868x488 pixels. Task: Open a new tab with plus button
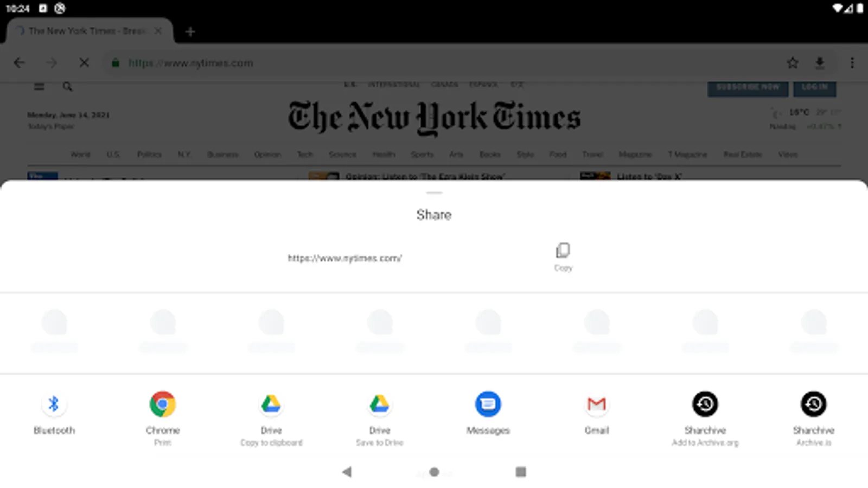coord(190,31)
